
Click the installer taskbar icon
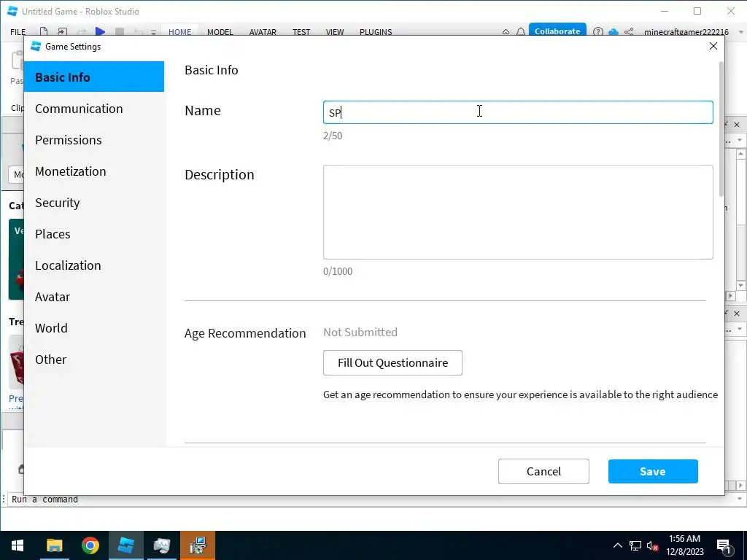[198, 545]
